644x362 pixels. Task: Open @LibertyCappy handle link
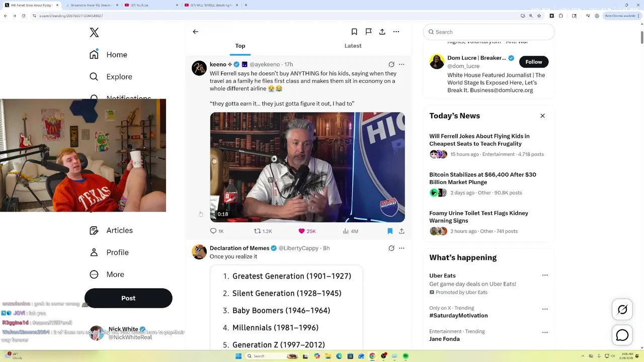tap(299, 248)
